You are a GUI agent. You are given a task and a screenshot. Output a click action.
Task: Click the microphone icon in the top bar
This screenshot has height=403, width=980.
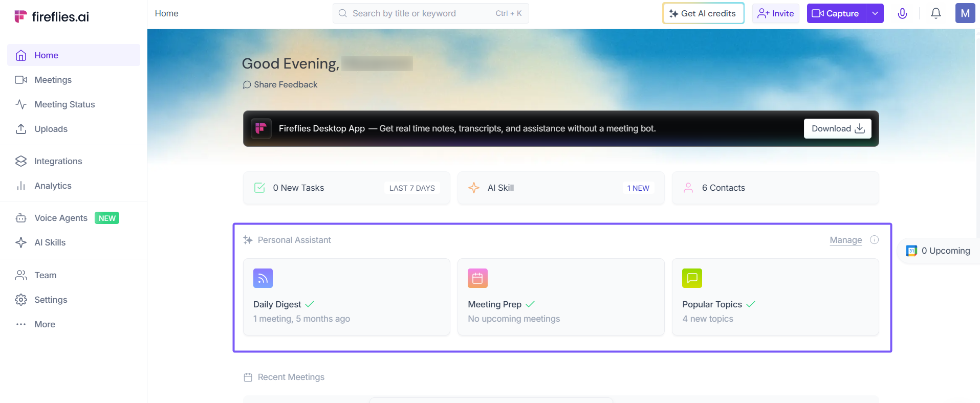pyautogui.click(x=902, y=13)
